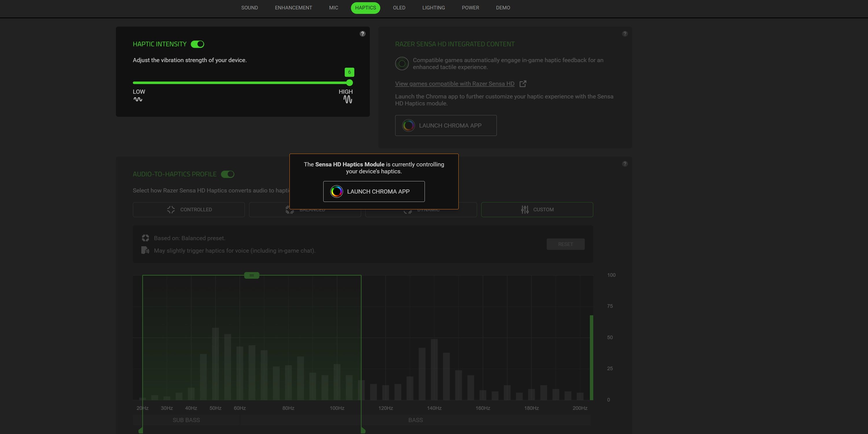Click the Razer Sensa HD circular icon
The height and width of the screenshot is (434, 868).
point(402,63)
